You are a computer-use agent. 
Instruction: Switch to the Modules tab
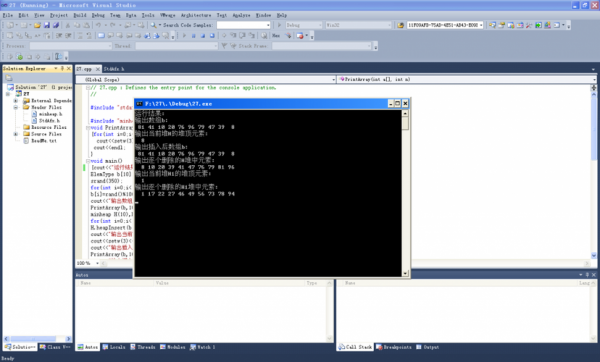[173, 347]
